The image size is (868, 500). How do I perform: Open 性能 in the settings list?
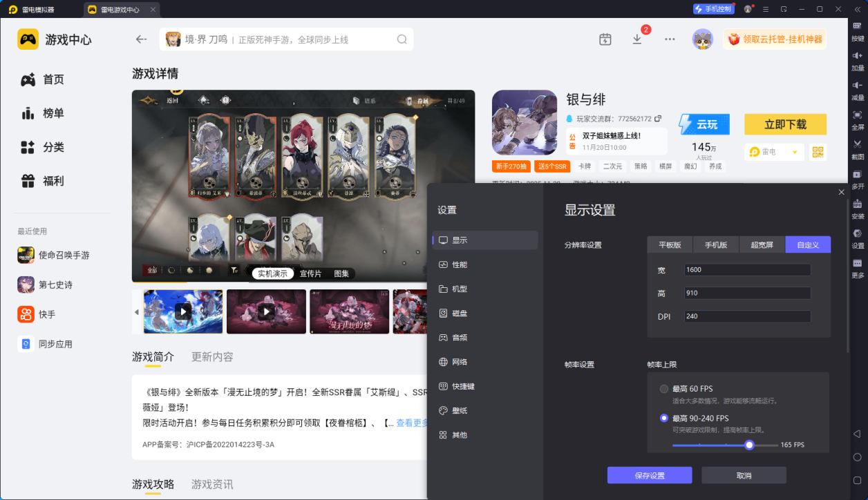pyautogui.click(x=485, y=265)
